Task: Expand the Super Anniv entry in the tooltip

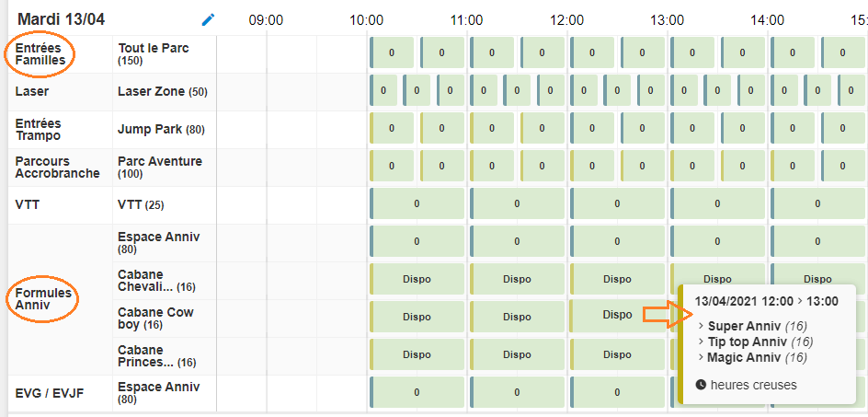Action: [x=745, y=326]
